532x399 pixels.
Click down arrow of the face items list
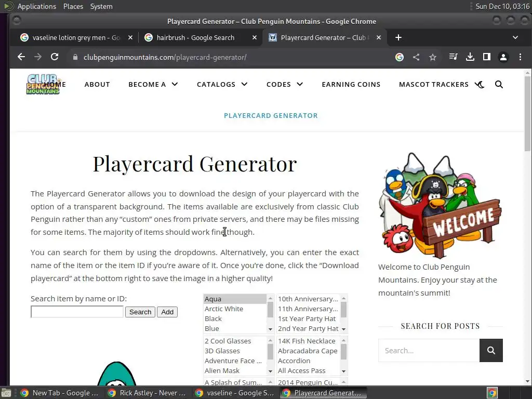tap(270, 371)
